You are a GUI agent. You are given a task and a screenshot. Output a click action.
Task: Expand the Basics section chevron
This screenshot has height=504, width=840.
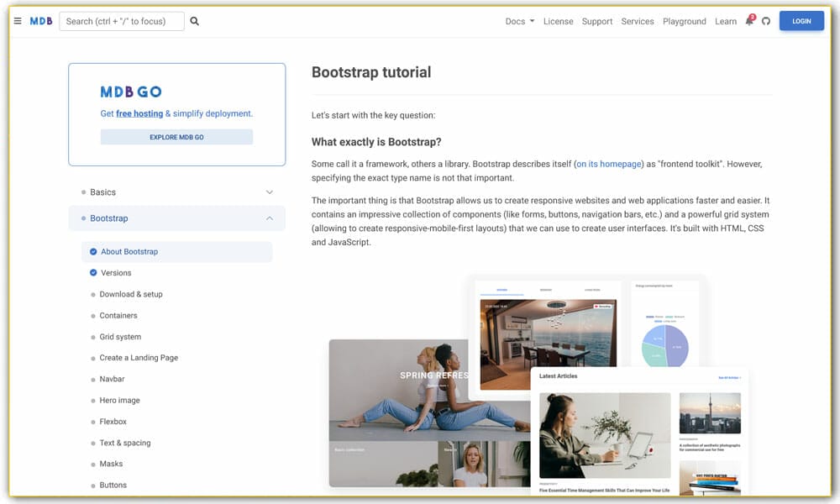pos(270,192)
